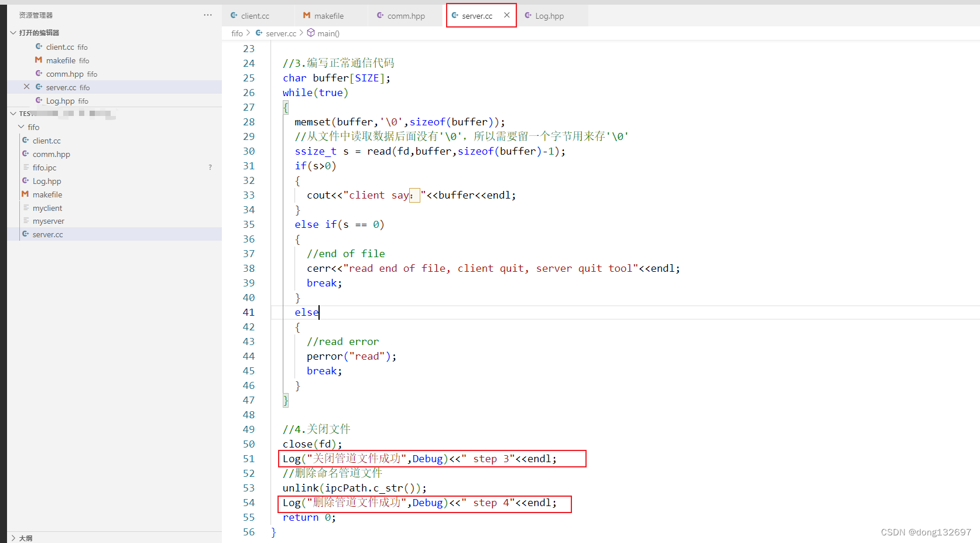Place cursor on while(true) line

click(315, 93)
